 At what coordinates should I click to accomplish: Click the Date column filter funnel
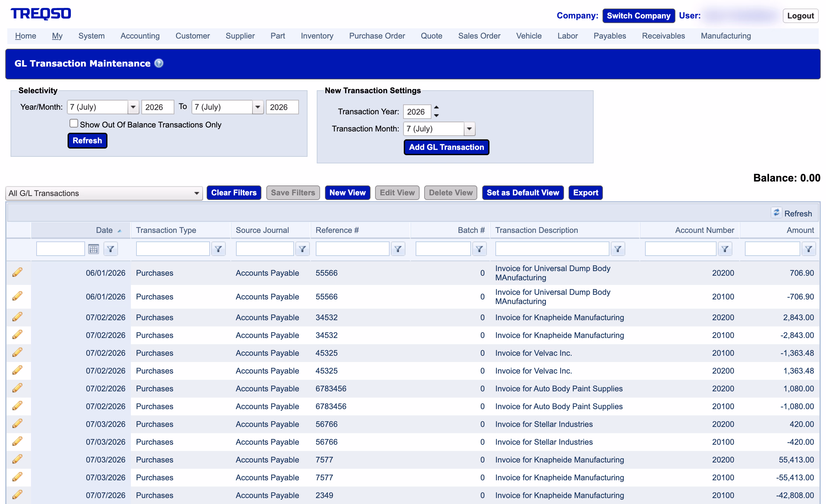(111, 249)
